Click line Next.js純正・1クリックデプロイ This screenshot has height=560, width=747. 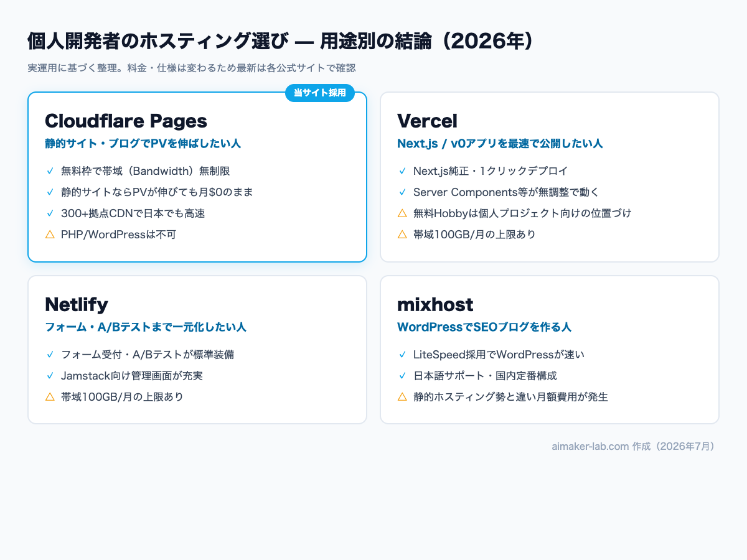coord(491,170)
